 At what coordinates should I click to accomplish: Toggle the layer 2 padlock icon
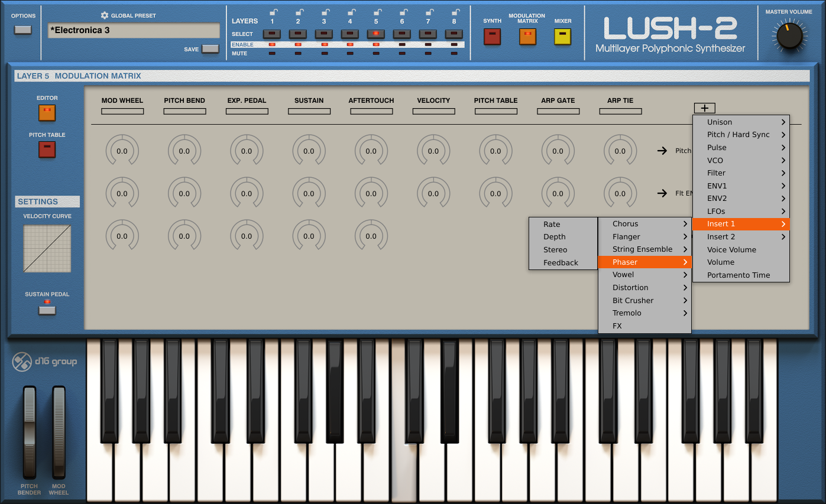coord(299,12)
